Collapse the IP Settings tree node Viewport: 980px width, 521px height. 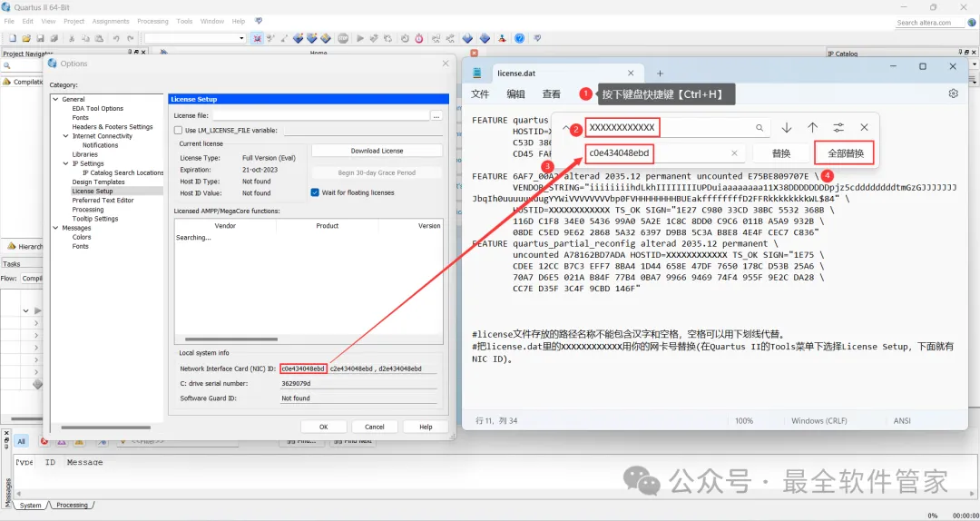pyautogui.click(x=66, y=163)
